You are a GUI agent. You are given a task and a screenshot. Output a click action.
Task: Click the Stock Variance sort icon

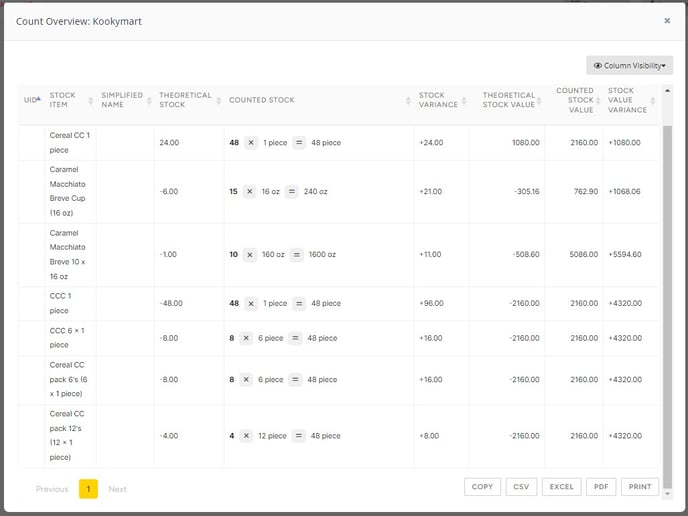pos(472,100)
